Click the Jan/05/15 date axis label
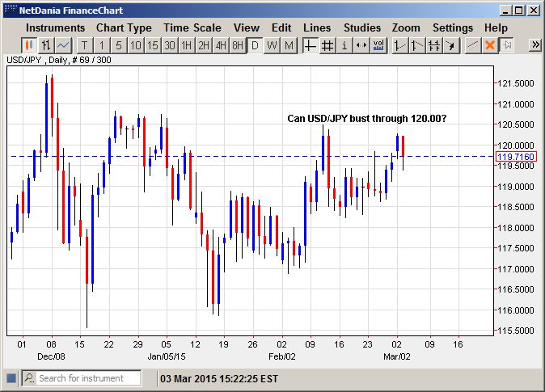The image size is (545, 392). (x=167, y=356)
